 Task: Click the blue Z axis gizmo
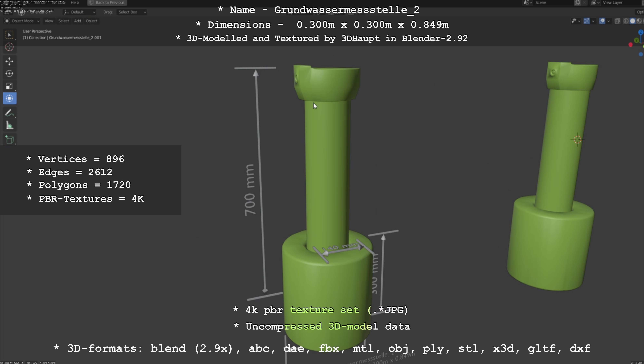pos(641,32)
